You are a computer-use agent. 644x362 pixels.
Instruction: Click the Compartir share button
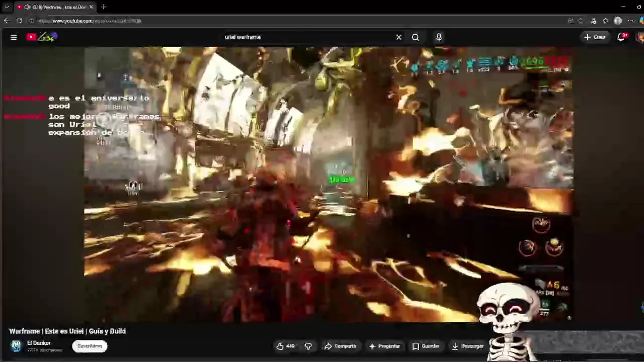pos(340,346)
